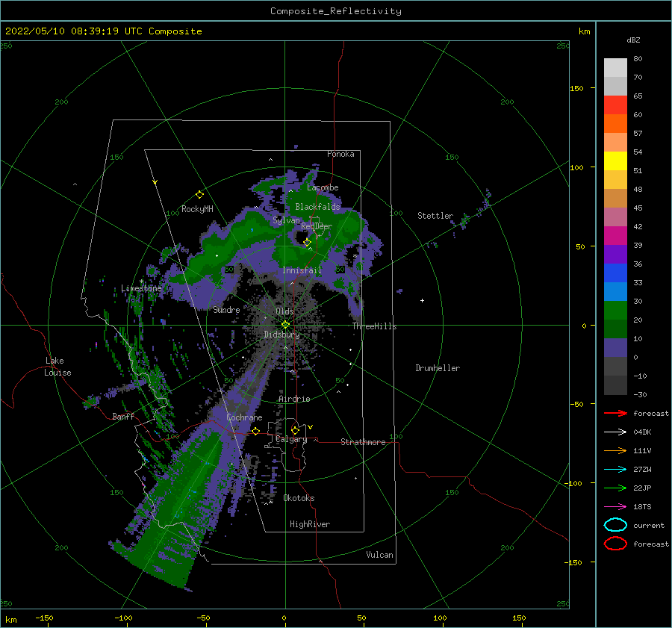This screenshot has width=672, height=628.
Task: Click the yellow diamond marker near RockyMH
Action: coord(199,195)
